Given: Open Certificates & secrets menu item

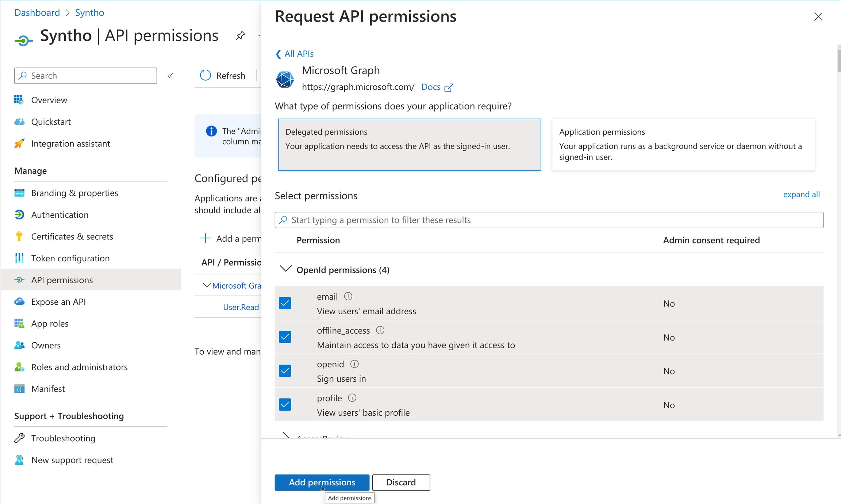Looking at the screenshot, I should (x=72, y=236).
